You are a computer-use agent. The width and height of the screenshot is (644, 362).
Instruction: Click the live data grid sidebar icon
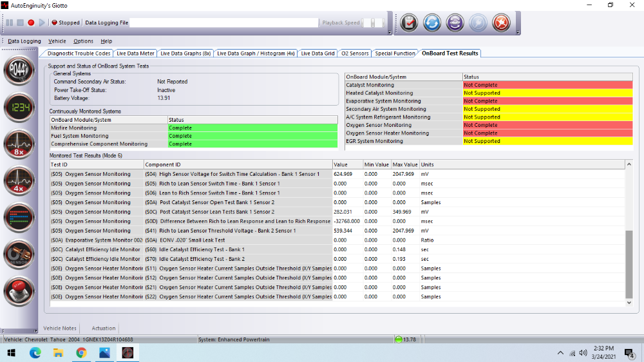[19, 218]
